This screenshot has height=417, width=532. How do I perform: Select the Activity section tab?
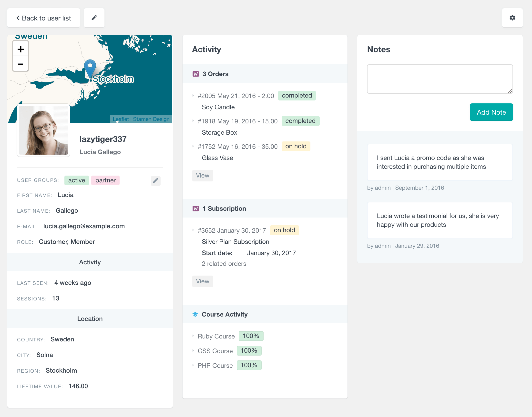click(x=89, y=262)
